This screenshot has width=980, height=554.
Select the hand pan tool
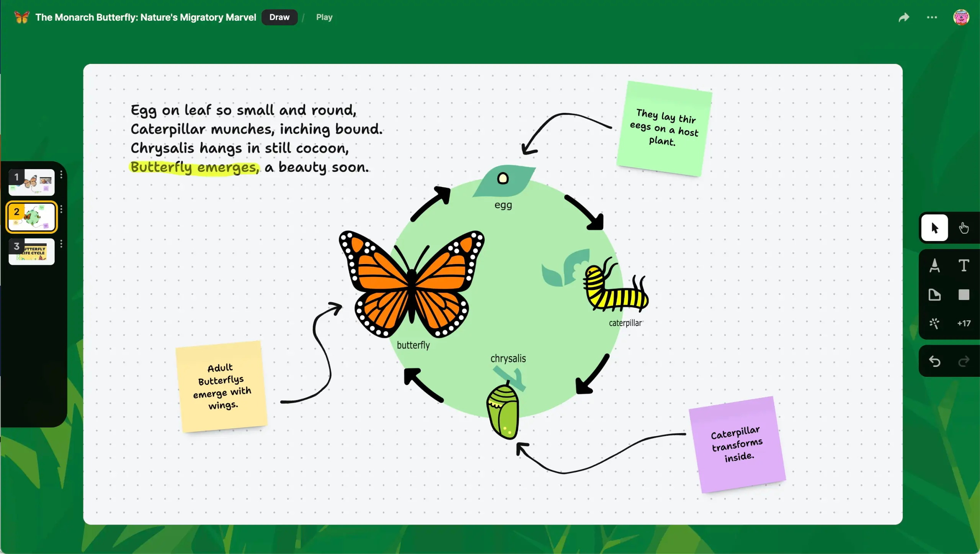point(964,228)
